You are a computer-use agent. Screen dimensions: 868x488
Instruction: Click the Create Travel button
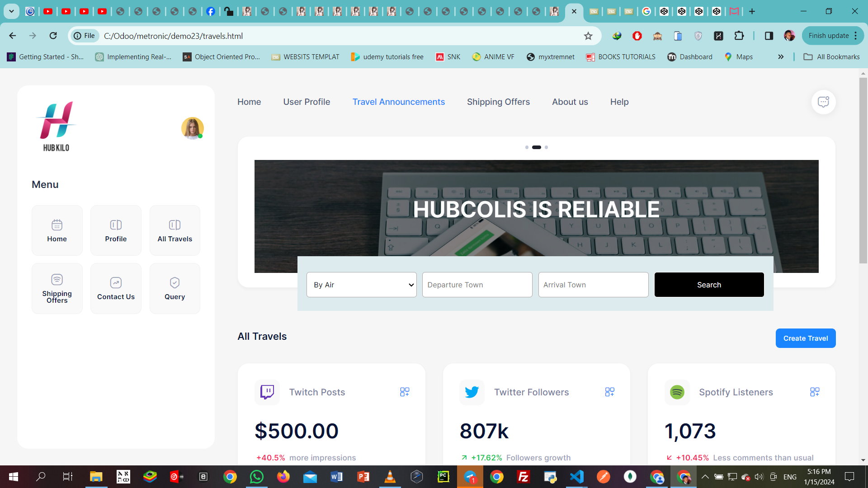pyautogui.click(x=806, y=338)
